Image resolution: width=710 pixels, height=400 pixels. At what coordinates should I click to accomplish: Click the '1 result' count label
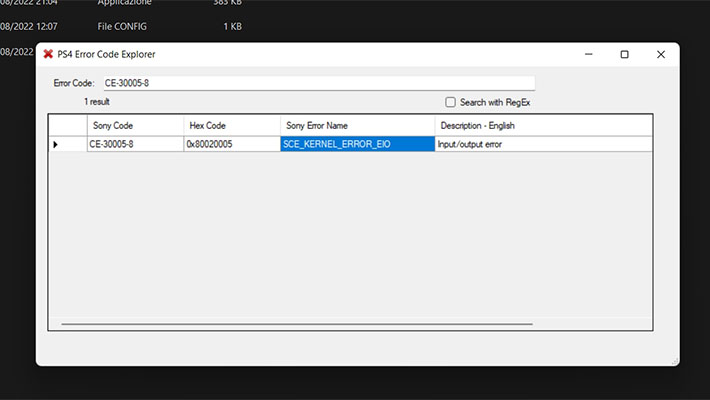coord(97,102)
